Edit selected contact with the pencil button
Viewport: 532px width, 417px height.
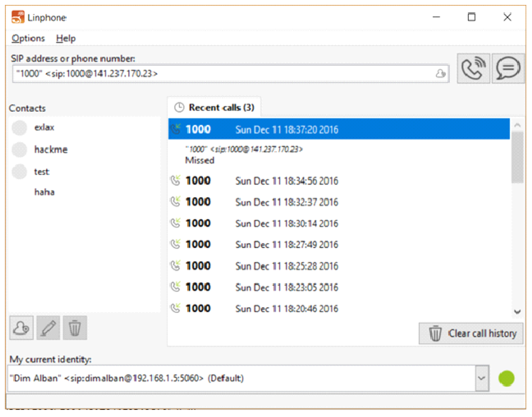click(x=48, y=328)
